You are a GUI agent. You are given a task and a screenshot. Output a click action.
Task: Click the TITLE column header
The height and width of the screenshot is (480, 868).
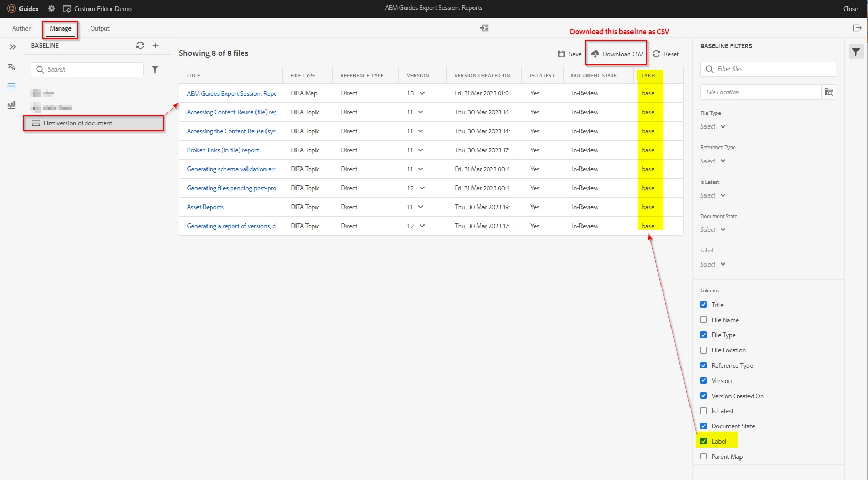[x=193, y=75]
